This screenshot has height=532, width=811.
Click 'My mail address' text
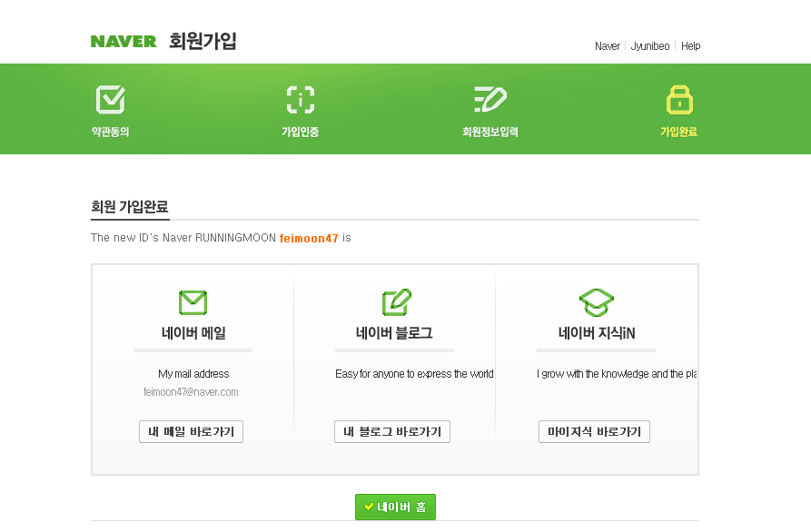(x=193, y=374)
